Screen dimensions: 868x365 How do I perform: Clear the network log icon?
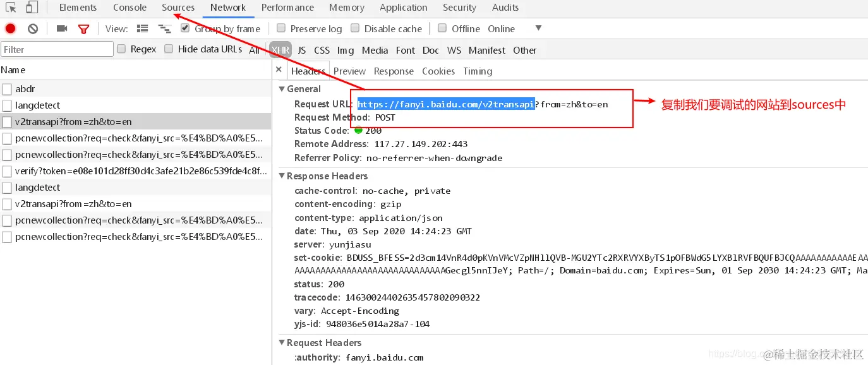(x=33, y=28)
